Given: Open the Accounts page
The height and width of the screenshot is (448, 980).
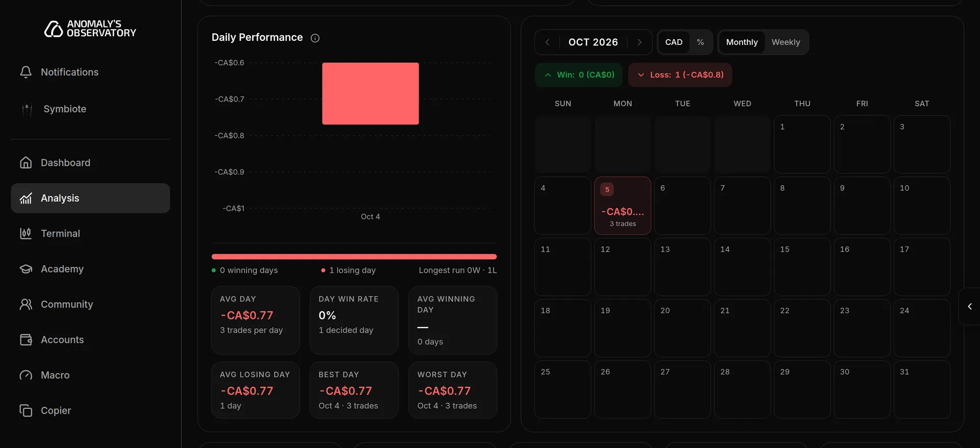Looking at the screenshot, I should pyautogui.click(x=90, y=340).
